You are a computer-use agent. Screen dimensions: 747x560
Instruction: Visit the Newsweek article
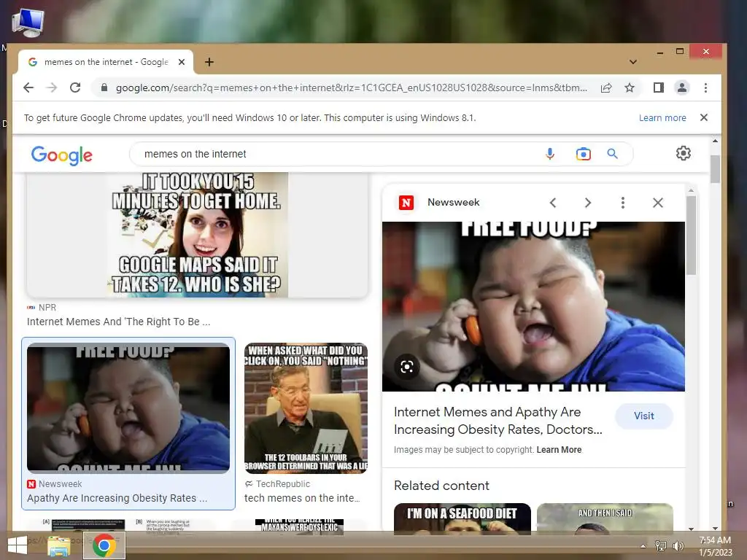pyautogui.click(x=643, y=416)
